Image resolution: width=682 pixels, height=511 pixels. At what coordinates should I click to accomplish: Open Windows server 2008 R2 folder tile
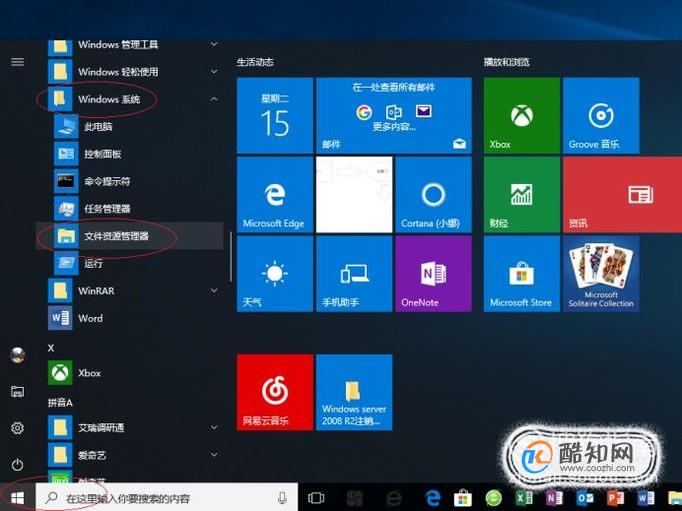(354, 392)
